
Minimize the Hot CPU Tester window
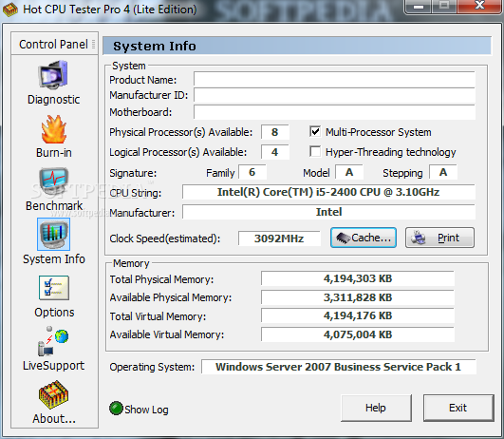click(x=419, y=6)
